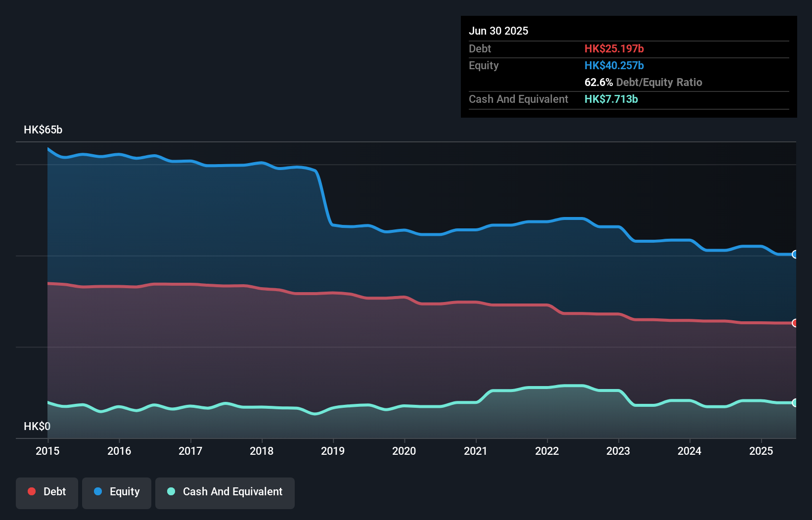Click the Cash endpoint marker on chart
The image size is (812, 520).
[795, 403]
